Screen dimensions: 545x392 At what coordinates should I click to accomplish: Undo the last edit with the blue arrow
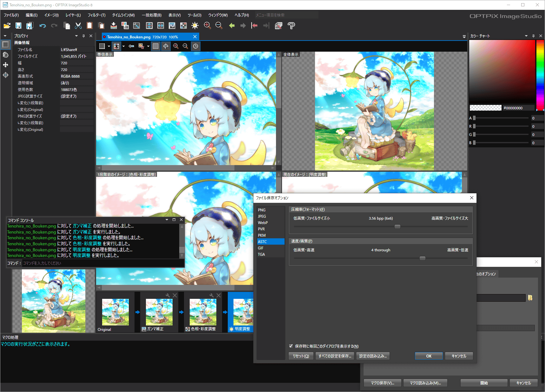coord(43,26)
